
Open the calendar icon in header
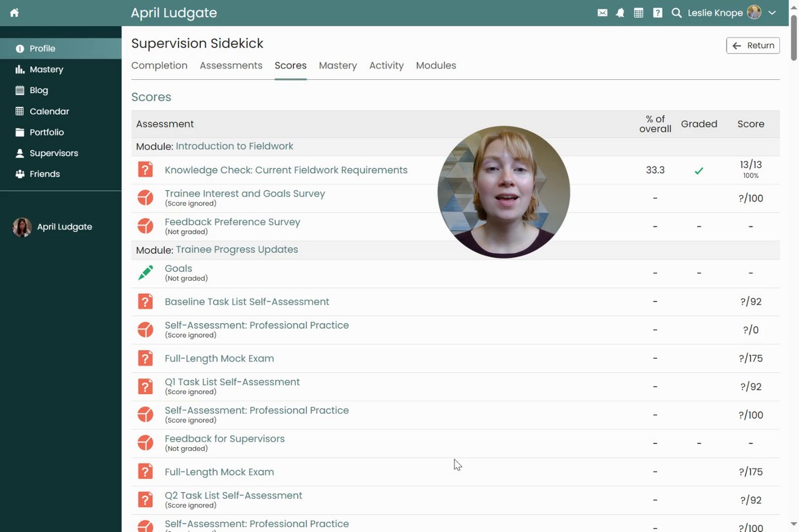(x=639, y=12)
